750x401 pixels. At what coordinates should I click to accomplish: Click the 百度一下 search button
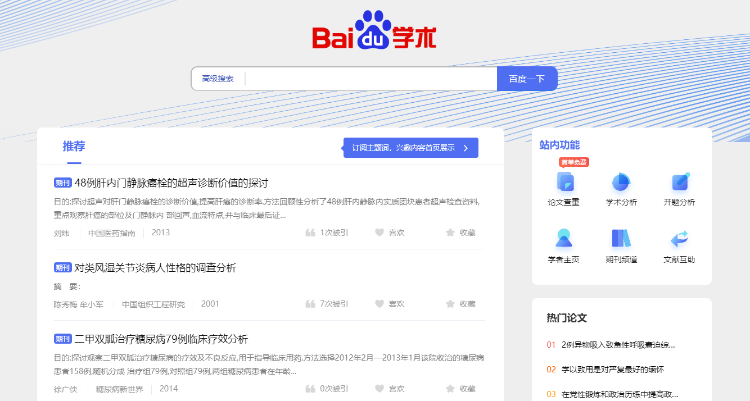tap(527, 78)
